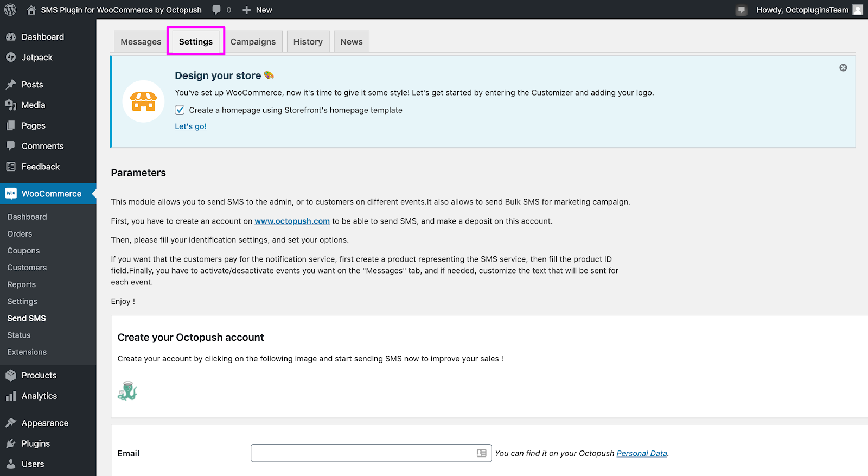
Task: Click the WooCommerce logo icon in sidebar
Action: [x=11, y=193]
